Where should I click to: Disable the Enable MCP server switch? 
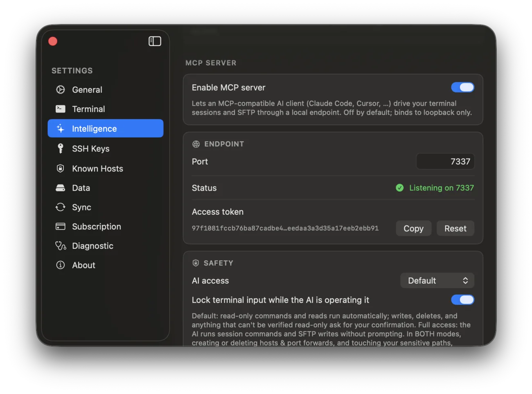pos(462,87)
